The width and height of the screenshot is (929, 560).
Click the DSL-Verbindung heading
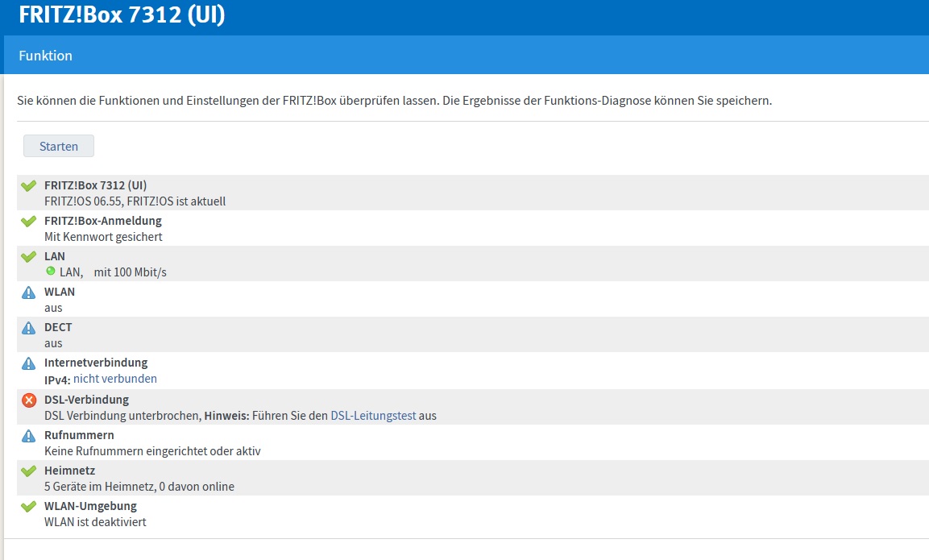pyautogui.click(x=86, y=400)
